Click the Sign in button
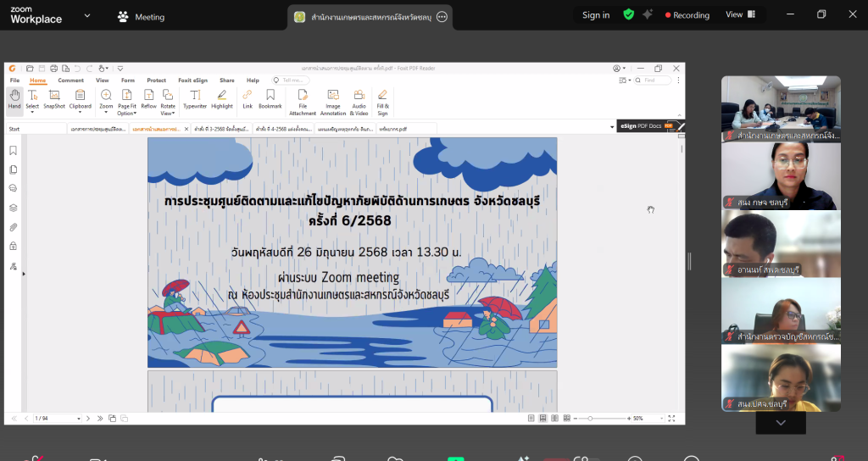The image size is (868, 461). [596, 14]
